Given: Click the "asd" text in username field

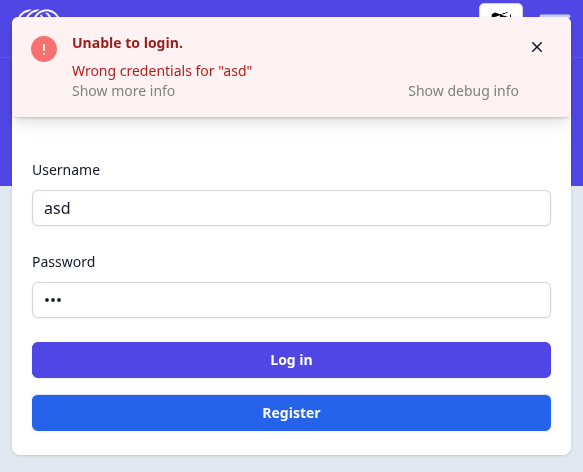Looking at the screenshot, I should (x=57, y=208).
